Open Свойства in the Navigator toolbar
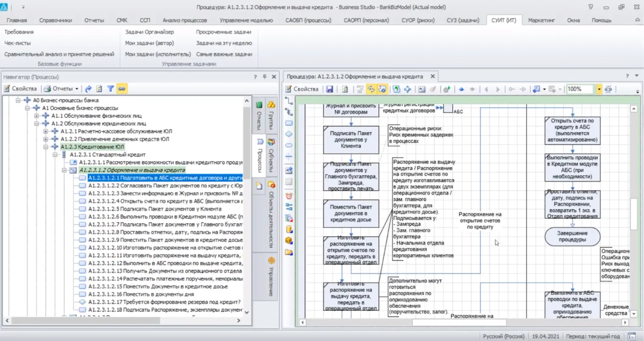Image resolution: width=644 pixels, height=341 pixels. click(x=20, y=89)
